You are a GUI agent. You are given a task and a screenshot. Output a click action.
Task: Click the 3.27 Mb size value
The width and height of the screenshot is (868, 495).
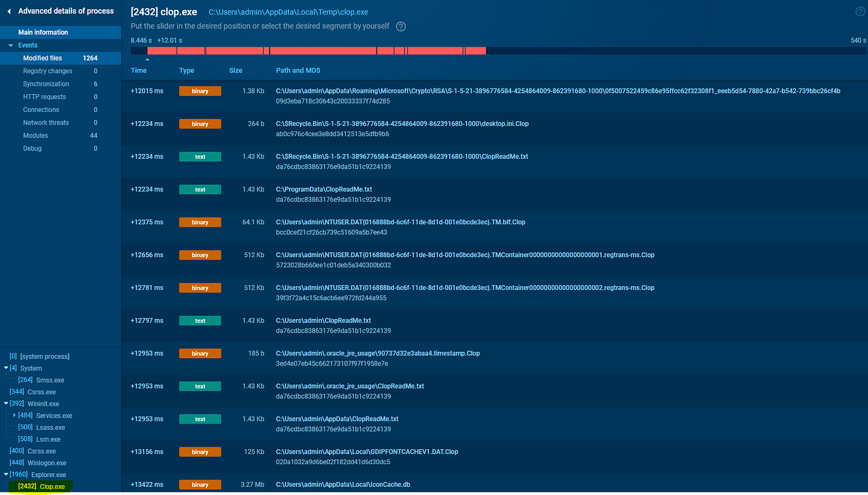tap(252, 484)
